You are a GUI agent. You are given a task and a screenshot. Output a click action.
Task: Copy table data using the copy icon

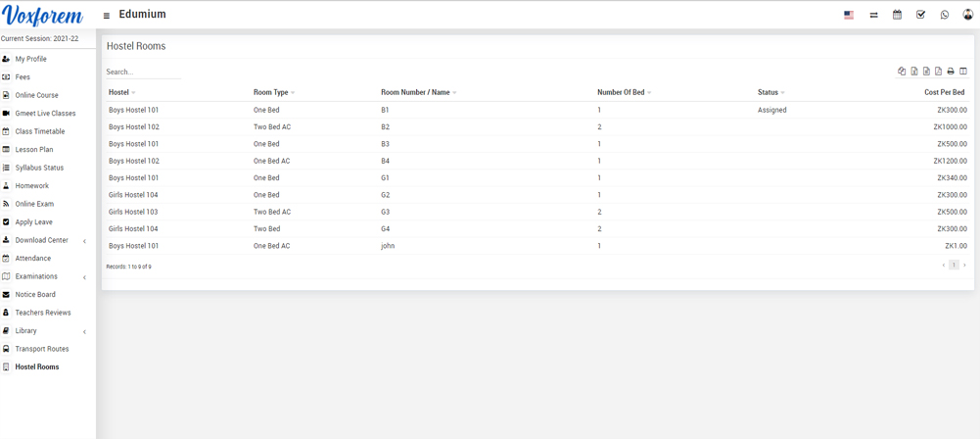[x=902, y=72]
